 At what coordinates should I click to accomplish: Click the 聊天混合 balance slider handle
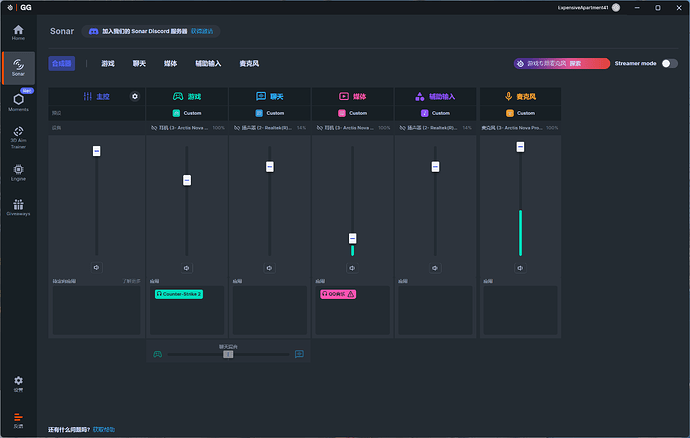click(x=228, y=354)
